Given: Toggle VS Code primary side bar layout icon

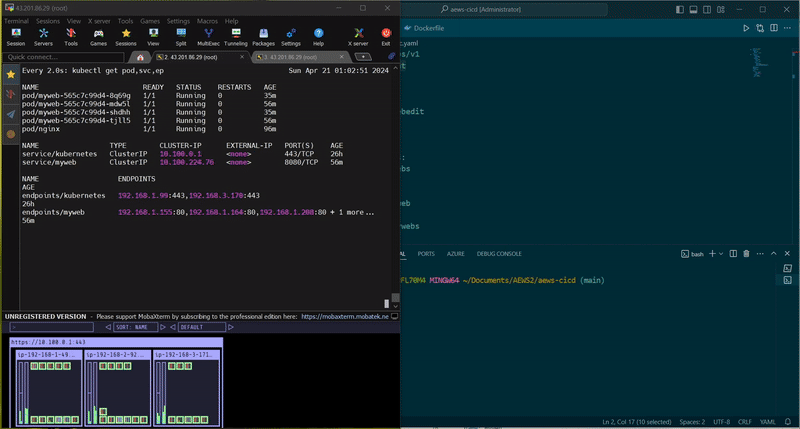Looking at the screenshot, I should [680, 9].
